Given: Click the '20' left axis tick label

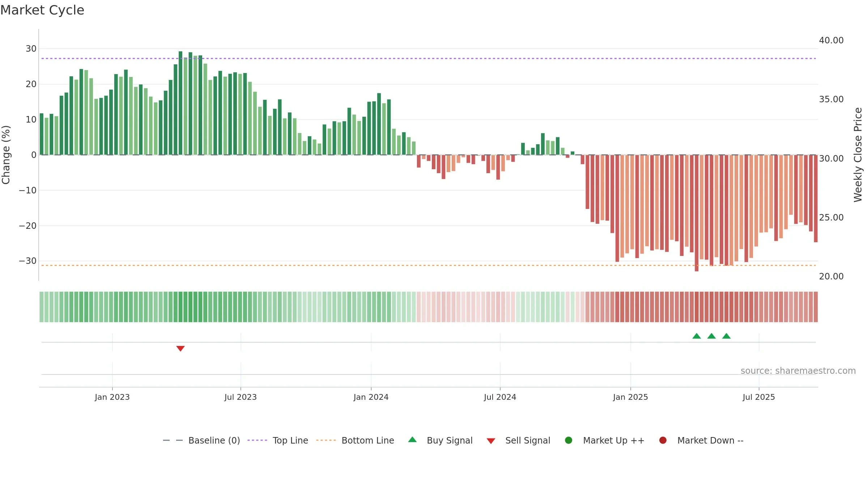Looking at the screenshot, I should tap(31, 84).
